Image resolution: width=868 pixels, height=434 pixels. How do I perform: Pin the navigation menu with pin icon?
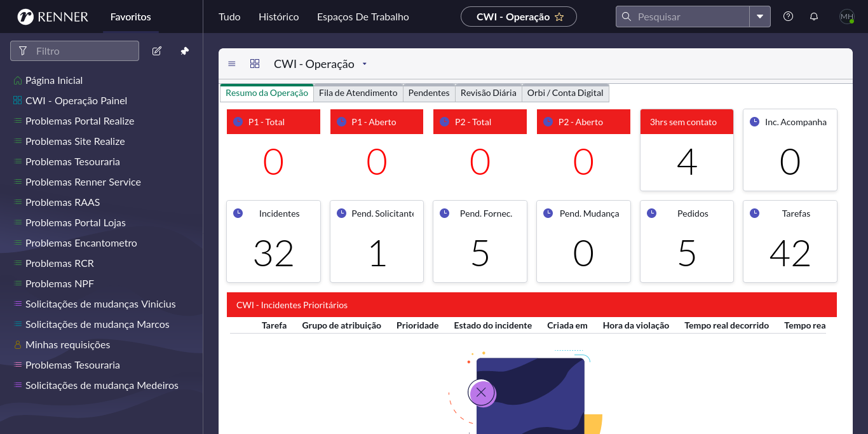click(x=185, y=51)
